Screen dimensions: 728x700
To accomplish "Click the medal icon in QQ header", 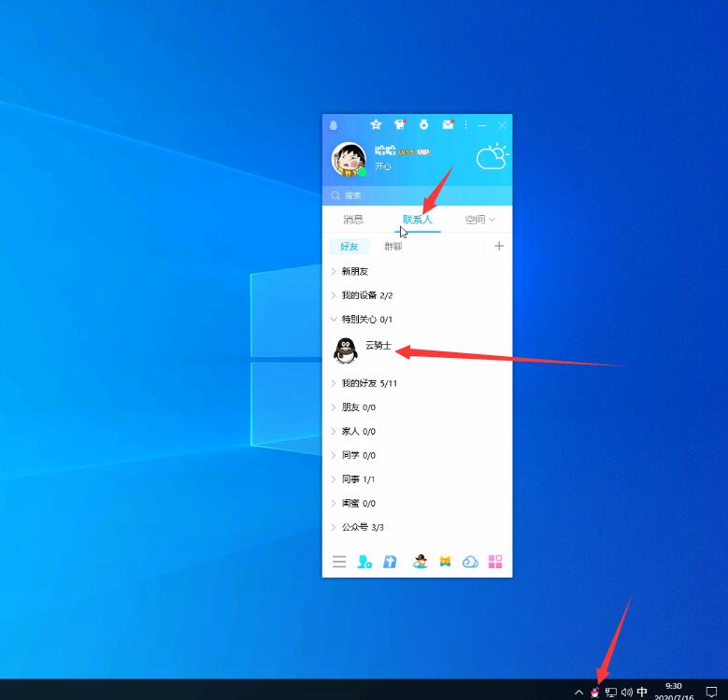I will (x=423, y=124).
